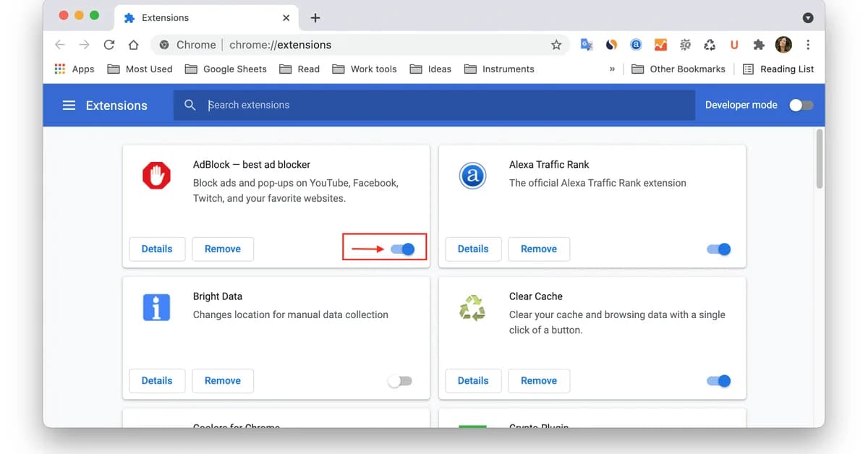
Task: Click the SQ extension icon
Action: pyautogui.click(x=685, y=45)
